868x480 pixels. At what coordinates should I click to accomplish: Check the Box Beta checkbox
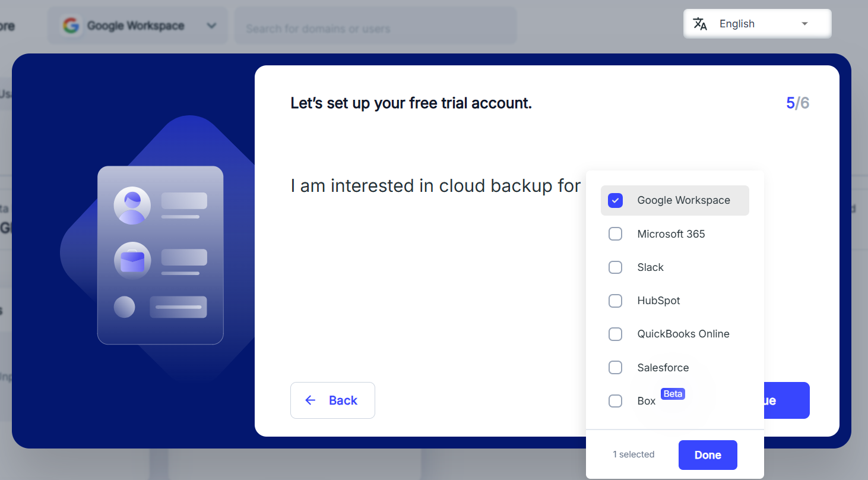616,401
